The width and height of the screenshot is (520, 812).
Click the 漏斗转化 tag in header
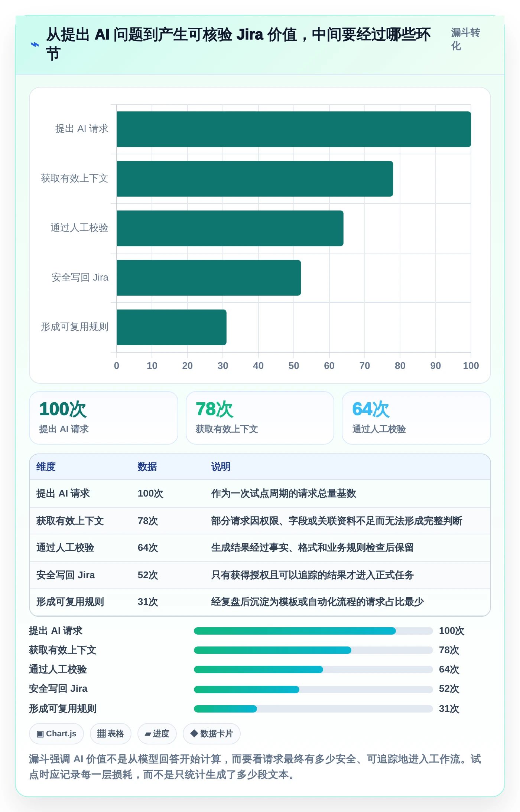coord(466,39)
